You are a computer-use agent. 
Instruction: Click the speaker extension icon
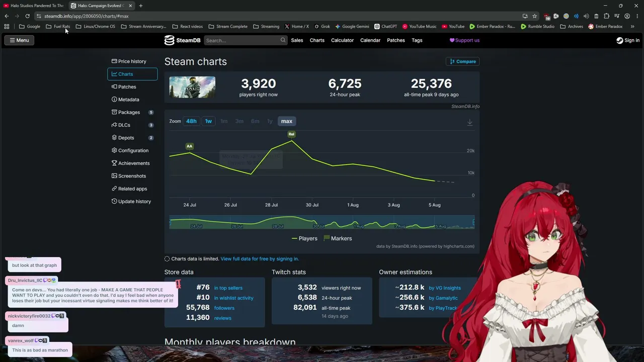click(x=586, y=16)
